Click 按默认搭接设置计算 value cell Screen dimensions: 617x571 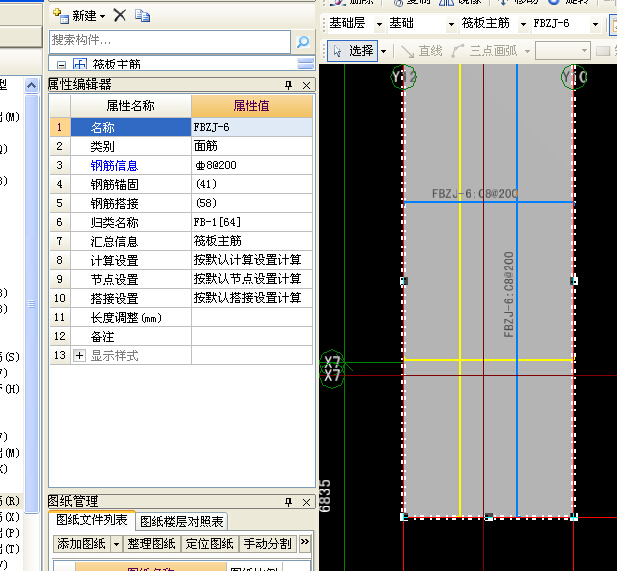[252, 298]
